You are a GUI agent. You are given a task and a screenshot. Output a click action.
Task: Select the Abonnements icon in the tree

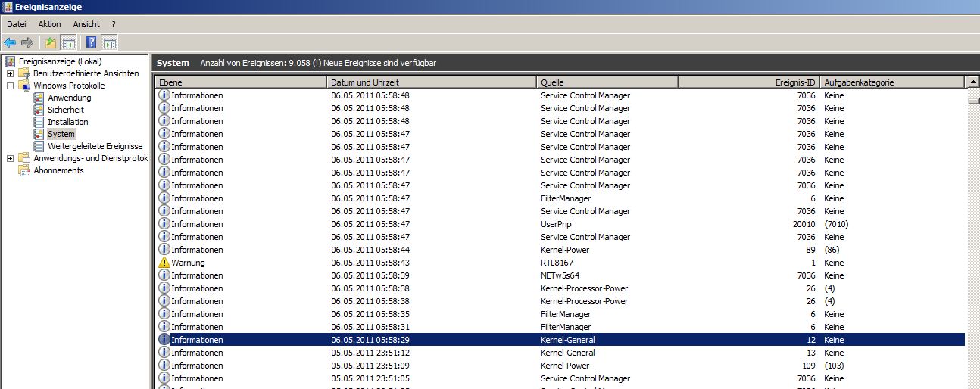tap(24, 170)
